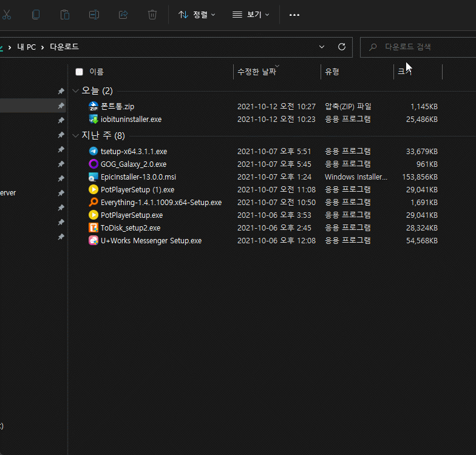Expand the address bar history dropdown
This screenshot has width=476, height=455.
(322, 47)
